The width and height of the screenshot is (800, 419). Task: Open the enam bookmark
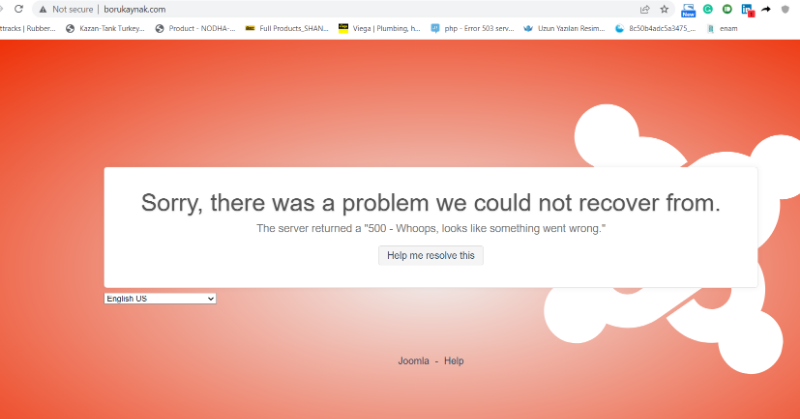pyautogui.click(x=722, y=29)
